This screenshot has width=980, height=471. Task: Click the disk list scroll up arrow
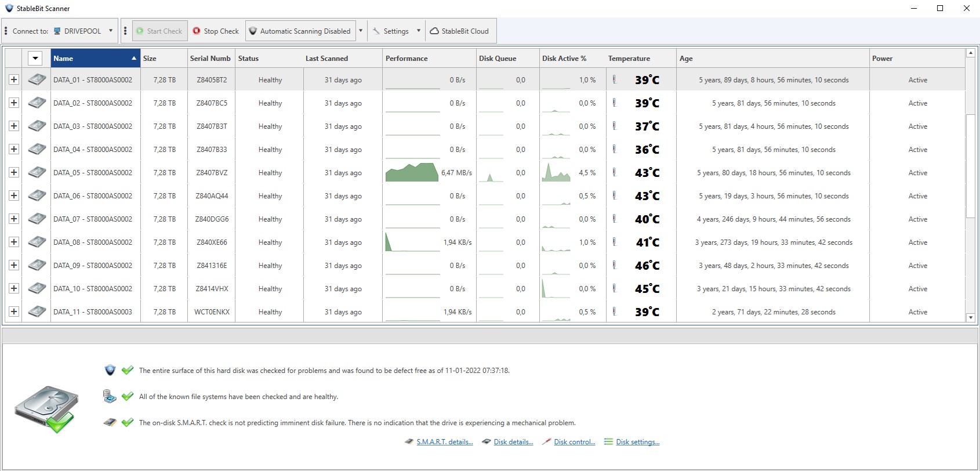970,53
